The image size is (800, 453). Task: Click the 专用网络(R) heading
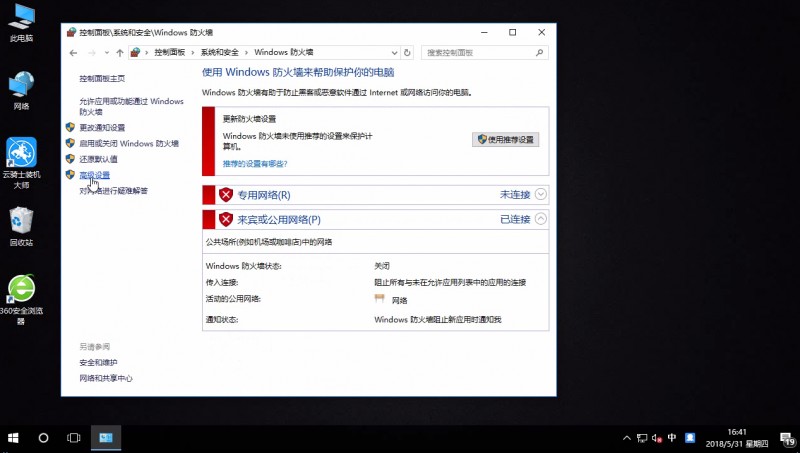click(264, 195)
